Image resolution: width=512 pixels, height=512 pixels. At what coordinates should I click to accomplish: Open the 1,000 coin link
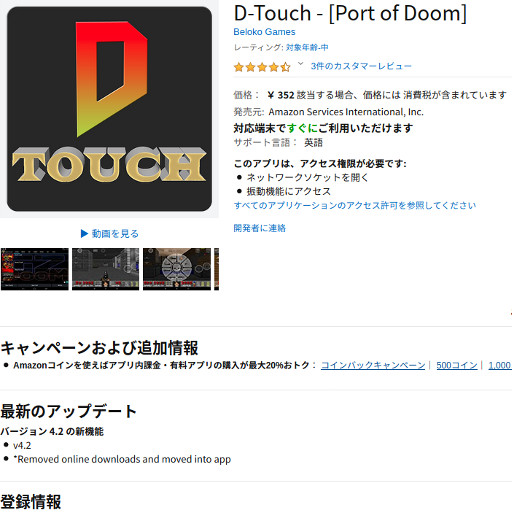tap(500, 365)
